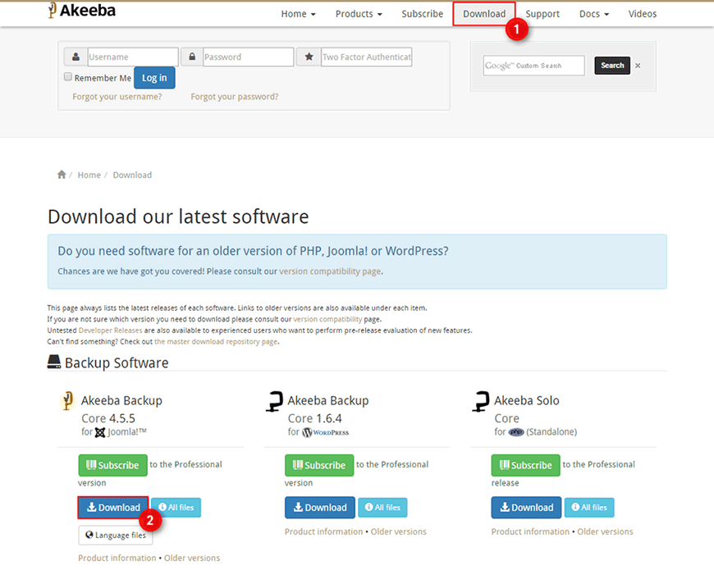Show All files for Akeeba Backup WordPress
714x588 pixels.
tap(382, 508)
